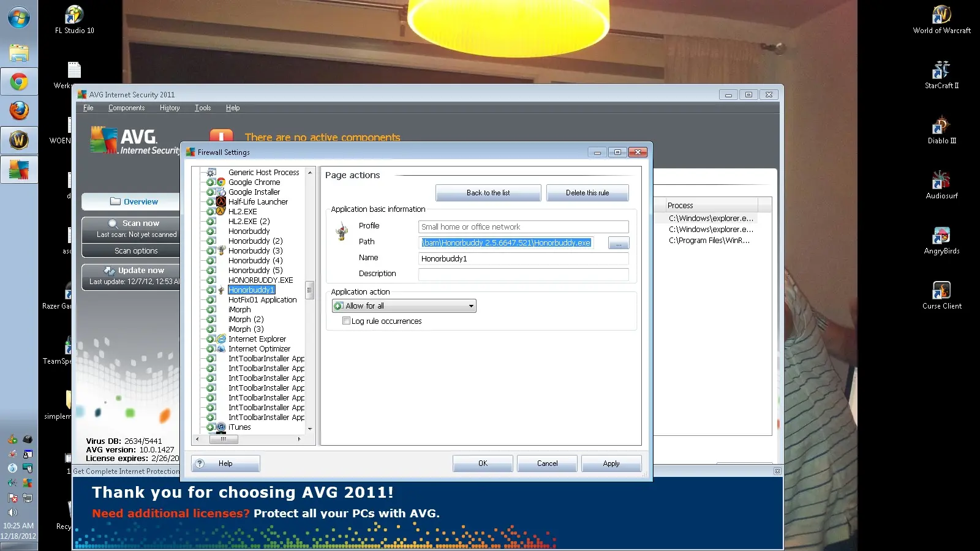Click the Internet Explorer icon in list

(x=221, y=339)
